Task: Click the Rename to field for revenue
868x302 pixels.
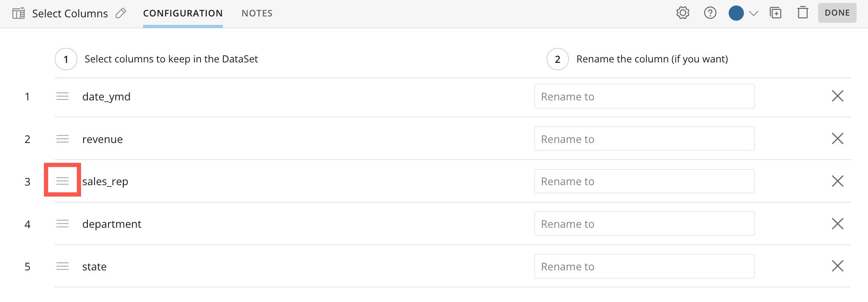Action: tap(644, 139)
